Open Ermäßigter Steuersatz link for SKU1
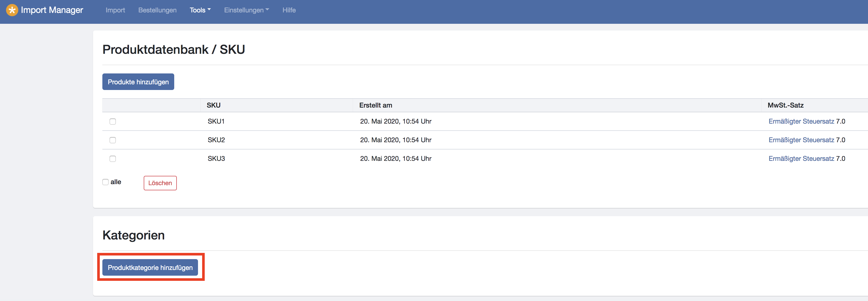 click(801, 121)
